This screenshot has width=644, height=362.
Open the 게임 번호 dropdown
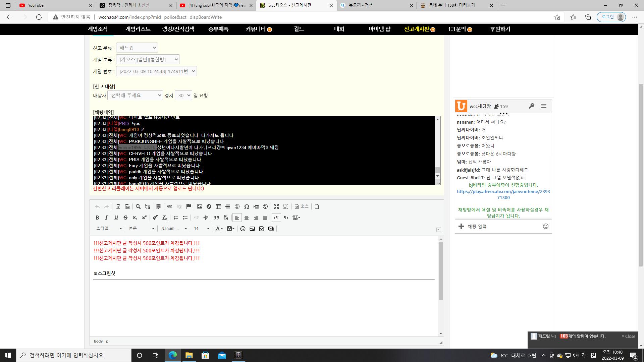coord(156,71)
